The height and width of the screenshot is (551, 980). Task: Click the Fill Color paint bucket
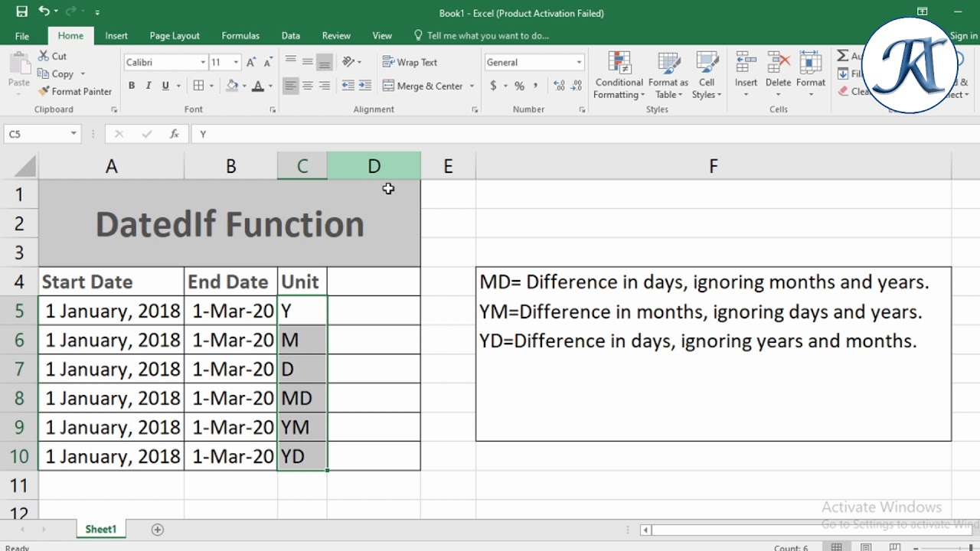[232, 86]
